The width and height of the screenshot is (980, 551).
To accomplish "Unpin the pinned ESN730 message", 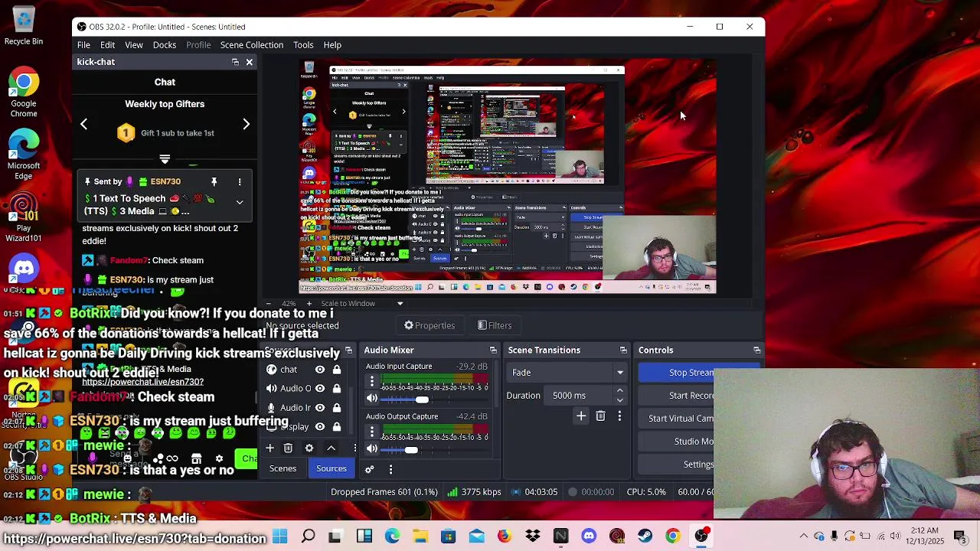I will pos(214,181).
